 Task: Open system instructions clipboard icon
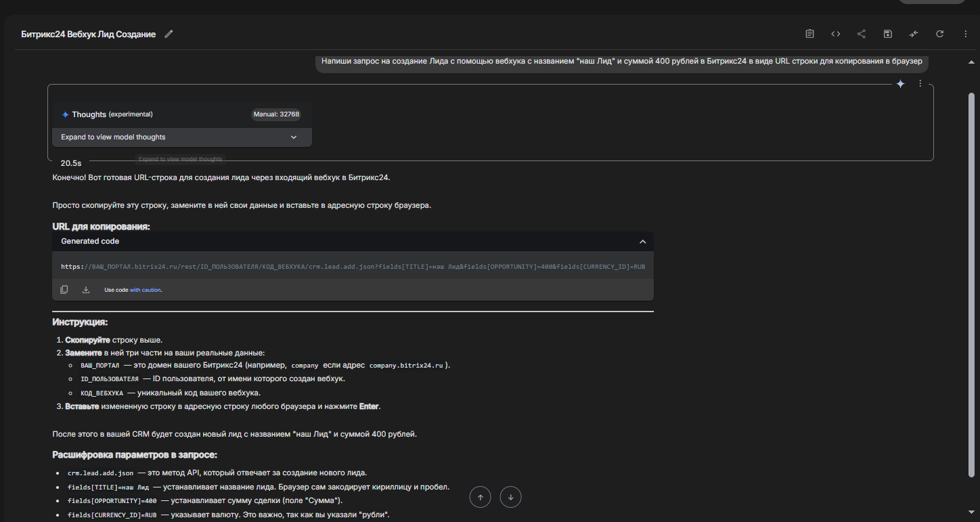(x=809, y=34)
